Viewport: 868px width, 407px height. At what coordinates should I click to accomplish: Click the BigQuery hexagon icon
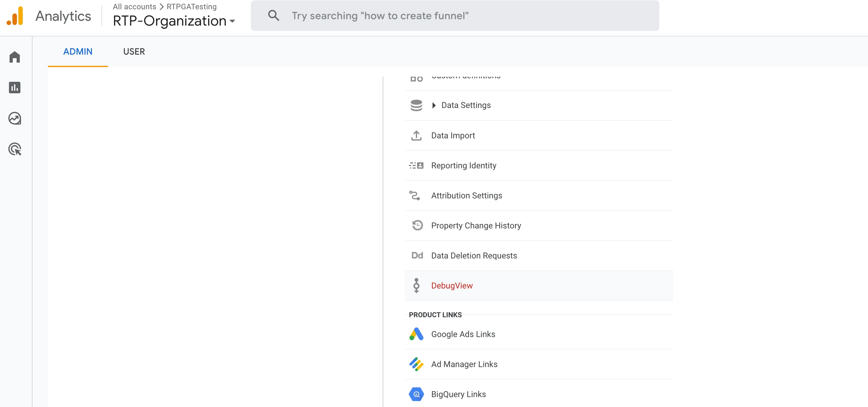coord(416,394)
